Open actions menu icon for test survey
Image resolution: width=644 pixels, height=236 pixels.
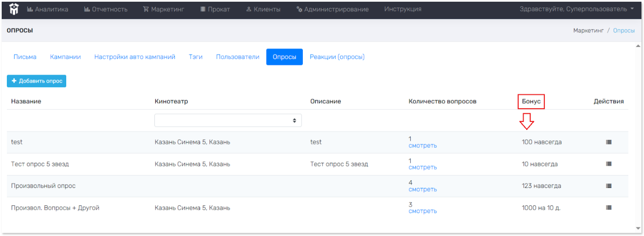coord(609,142)
